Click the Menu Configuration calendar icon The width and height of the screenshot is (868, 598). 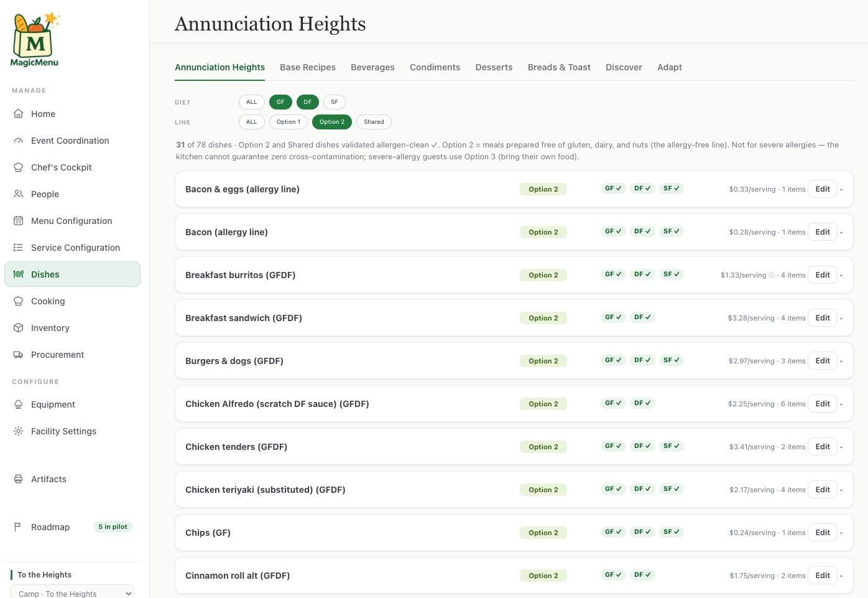(x=19, y=221)
